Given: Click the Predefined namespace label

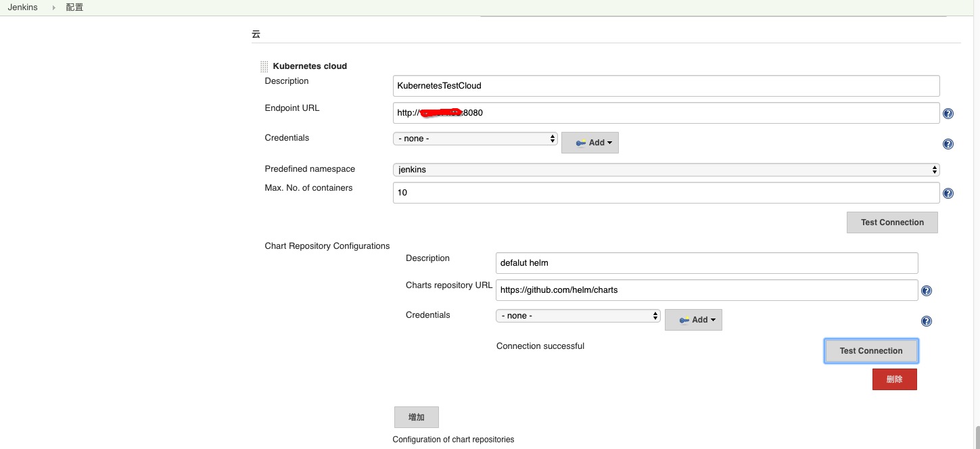Looking at the screenshot, I should [x=310, y=169].
